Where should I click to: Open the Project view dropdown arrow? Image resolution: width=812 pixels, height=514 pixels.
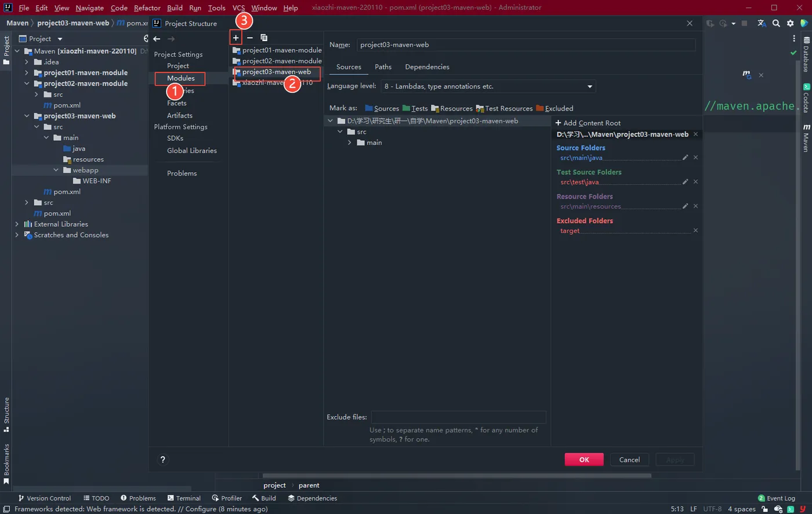click(x=60, y=39)
